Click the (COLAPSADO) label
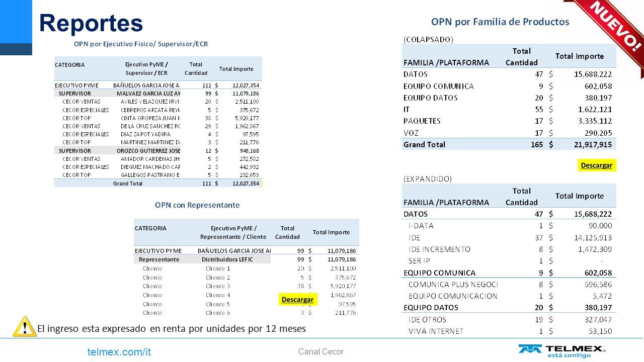Screen dimensions: 644x362 coord(428,39)
